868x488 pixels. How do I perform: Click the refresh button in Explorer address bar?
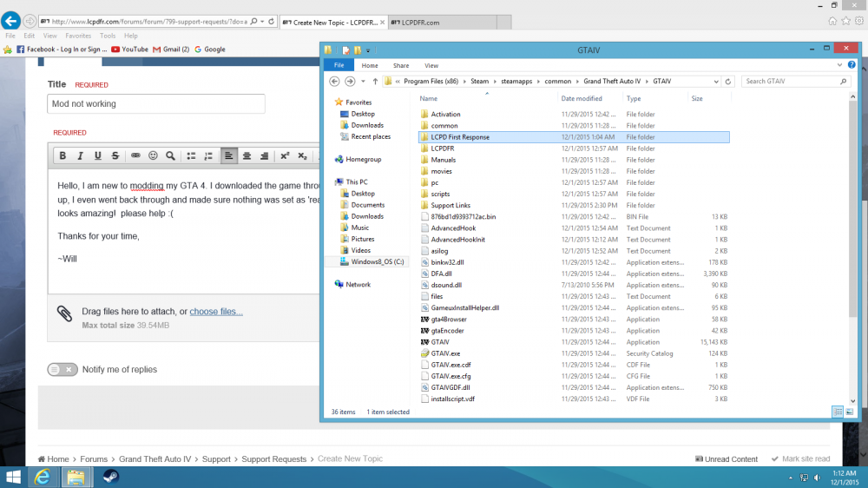pyautogui.click(x=730, y=81)
